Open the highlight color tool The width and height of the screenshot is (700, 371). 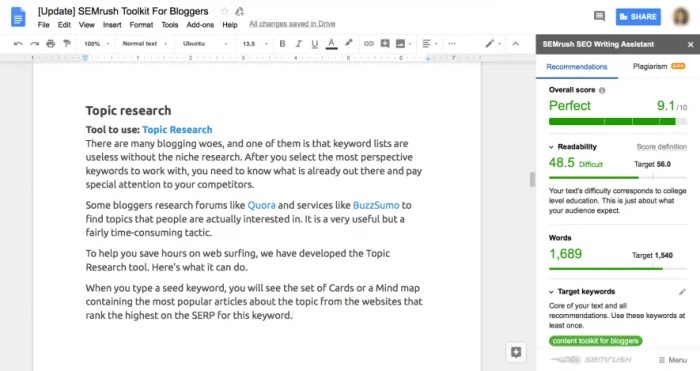coord(349,43)
